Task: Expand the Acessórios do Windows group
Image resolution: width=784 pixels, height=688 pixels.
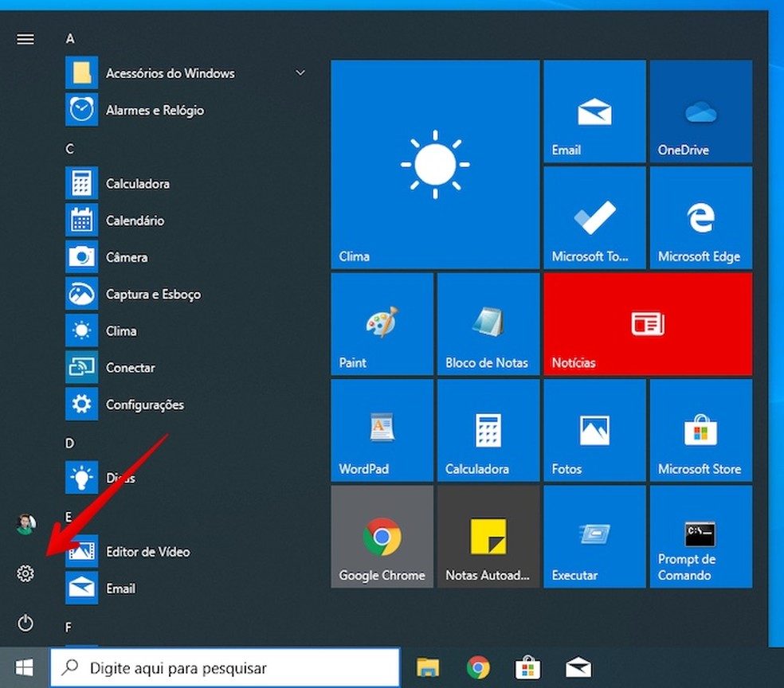Action: click(169, 73)
